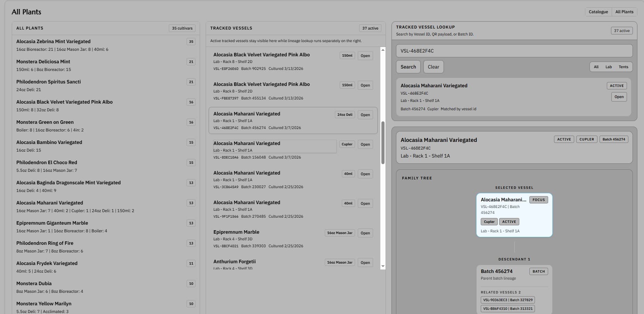The height and width of the screenshot is (314, 644).
Task: Filter vessel search results by Lab
Action: click(609, 67)
